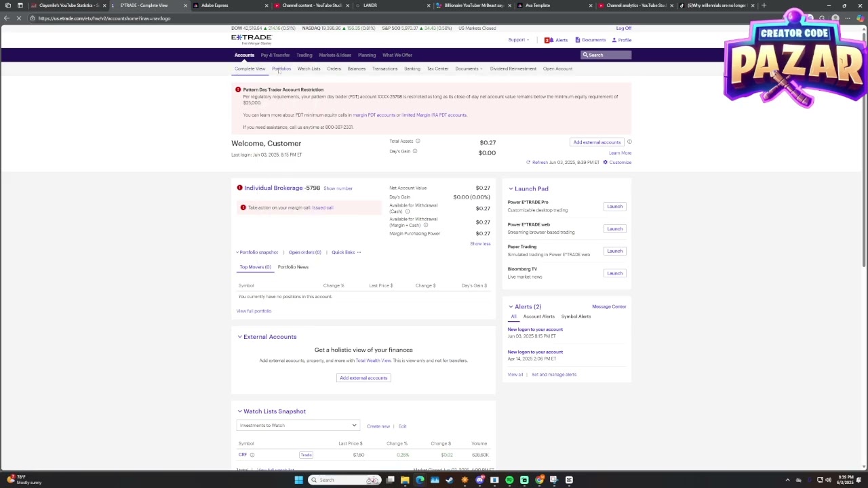Image resolution: width=868 pixels, height=488 pixels.
Task: Select the Symbol Alerts tab
Action: pyautogui.click(x=576, y=317)
